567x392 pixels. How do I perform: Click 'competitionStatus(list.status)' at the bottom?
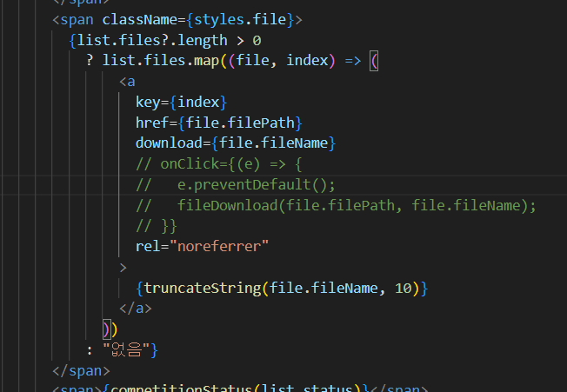click(x=236, y=389)
